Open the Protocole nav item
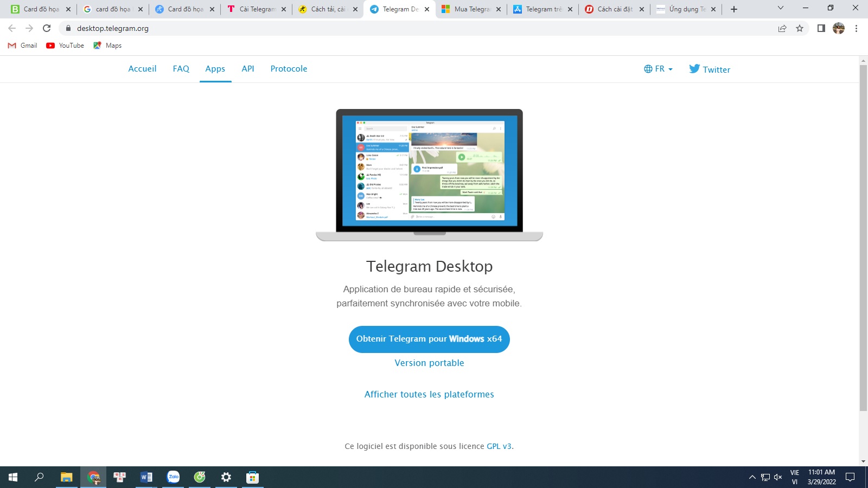This screenshot has width=868, height=488. point(289,69)
